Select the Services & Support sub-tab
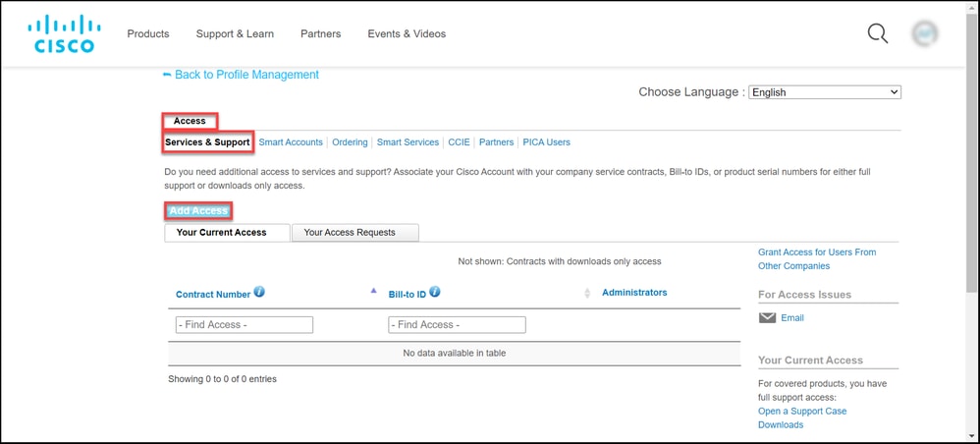The image size is (980, 444). point(207,142)
